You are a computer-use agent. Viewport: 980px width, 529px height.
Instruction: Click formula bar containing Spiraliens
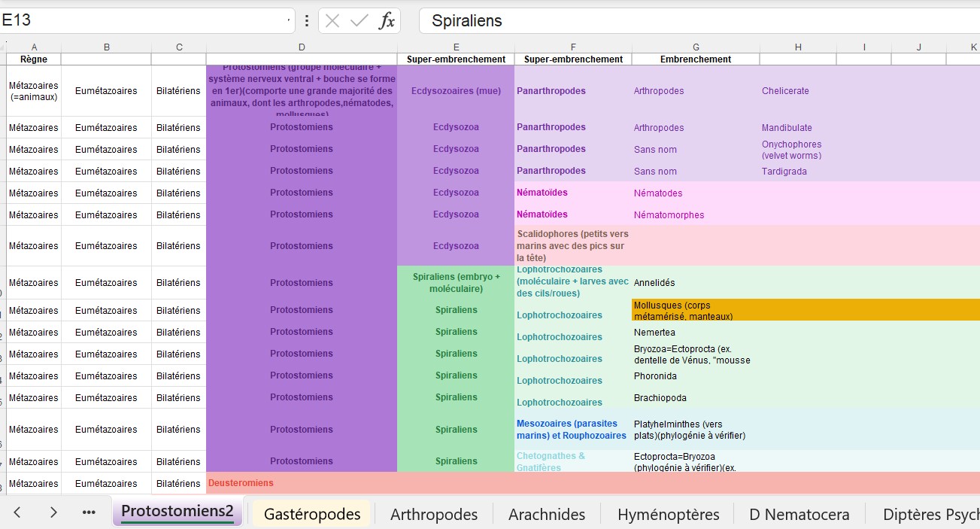pos(699,21)
